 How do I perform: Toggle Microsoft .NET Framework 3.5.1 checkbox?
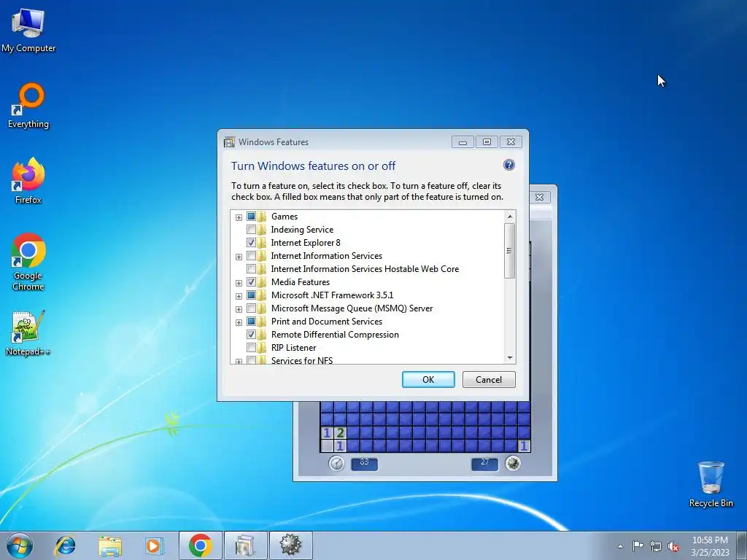[251, 295]
